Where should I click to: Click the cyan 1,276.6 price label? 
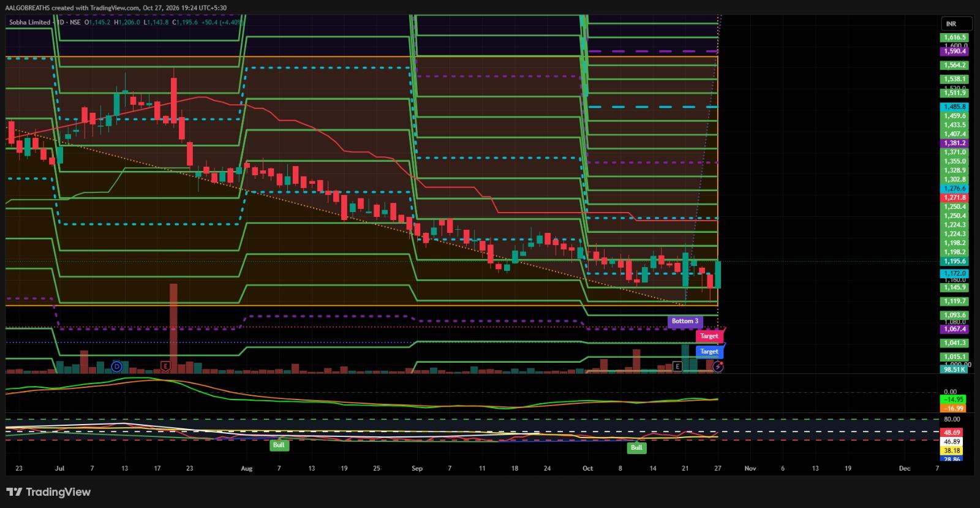coord(954,189)
